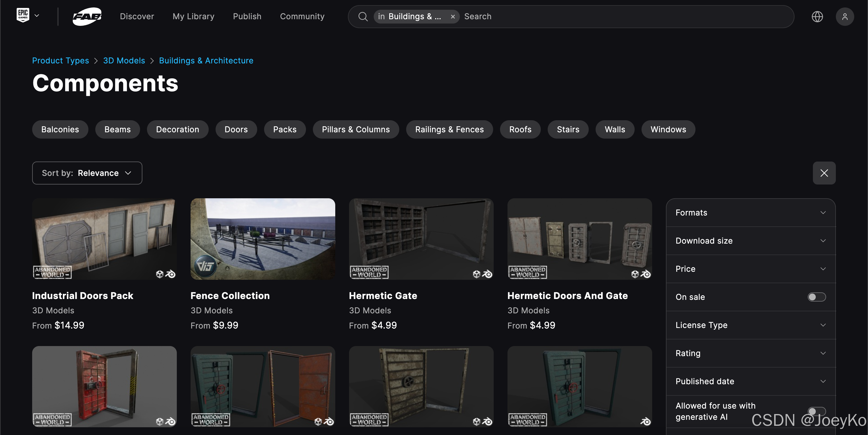This screenshot has width=868, height=435.
Task: Open the 3D Models breadcrumb link
Action: (x=124, y=61)
